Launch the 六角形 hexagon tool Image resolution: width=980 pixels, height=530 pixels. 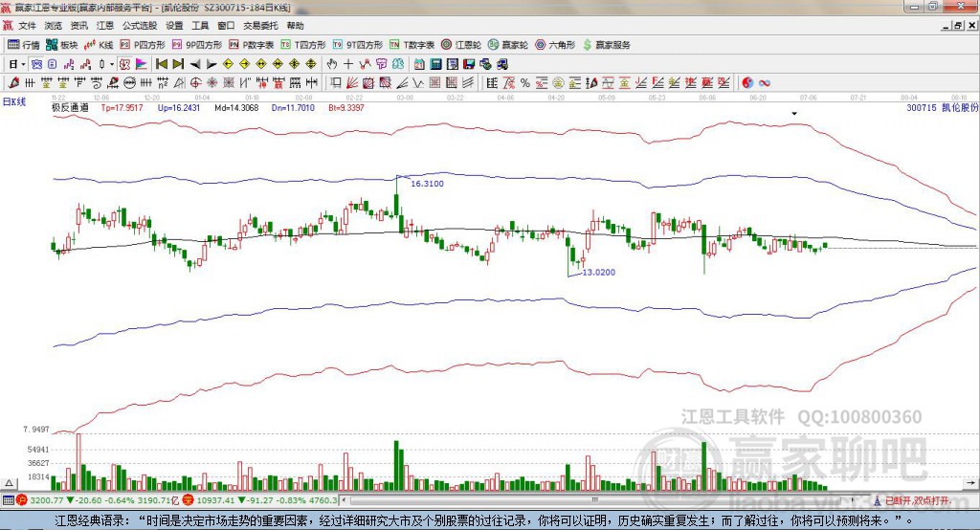556,45
